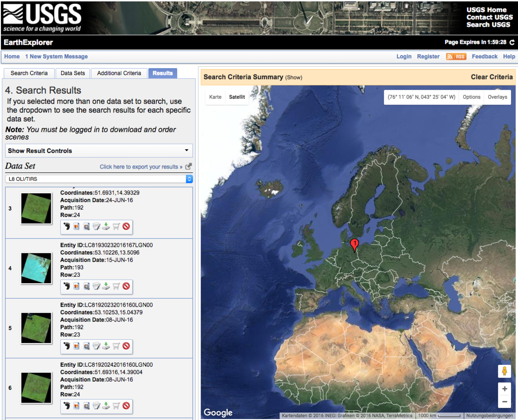Show the Search Criteria Summary
This screenshot has height=420, width=518.
click(x=294, y=77)
